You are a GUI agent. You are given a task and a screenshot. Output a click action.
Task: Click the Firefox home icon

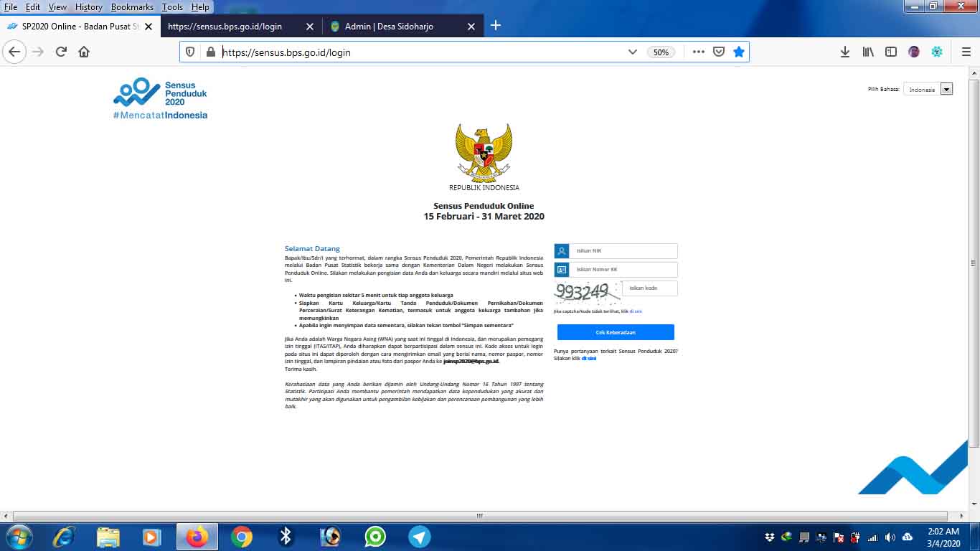tap(84, 52)
